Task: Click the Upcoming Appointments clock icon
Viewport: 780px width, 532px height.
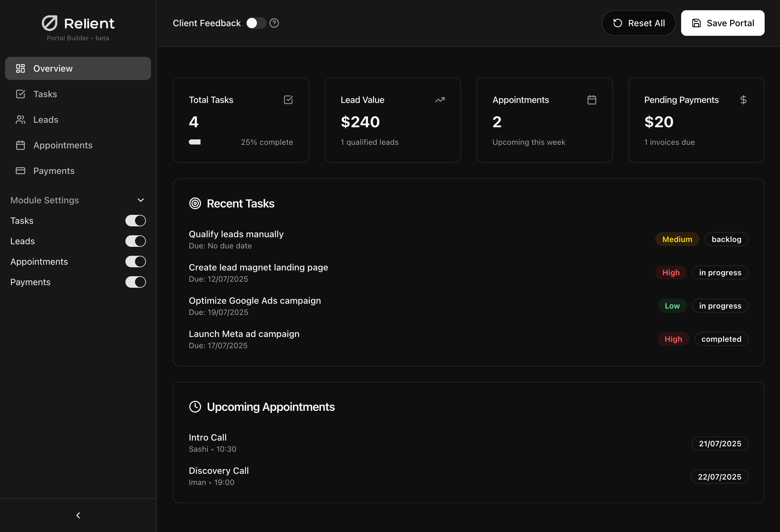Action: (195, 407)
